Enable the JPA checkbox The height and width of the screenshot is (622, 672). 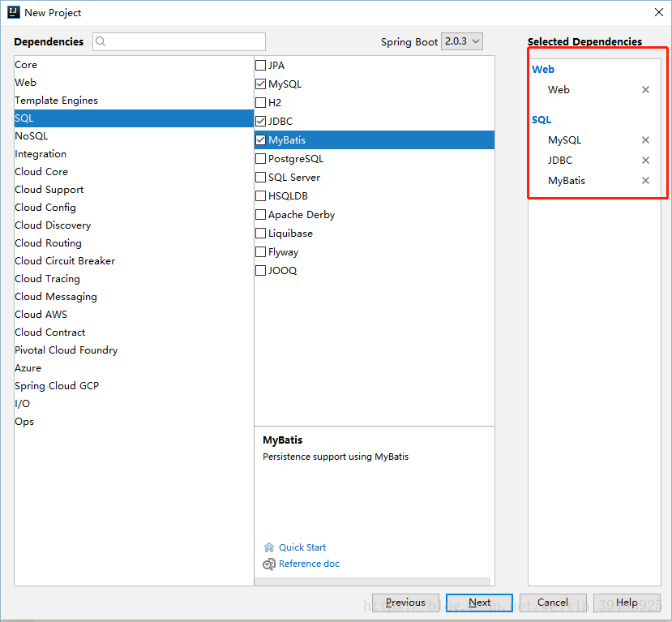point(260,65)
